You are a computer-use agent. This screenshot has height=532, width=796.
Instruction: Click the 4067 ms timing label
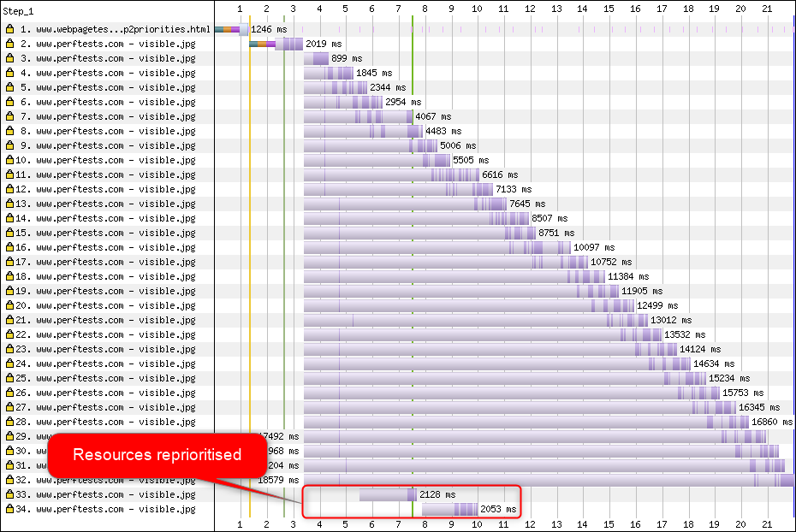tap(433, 116)
